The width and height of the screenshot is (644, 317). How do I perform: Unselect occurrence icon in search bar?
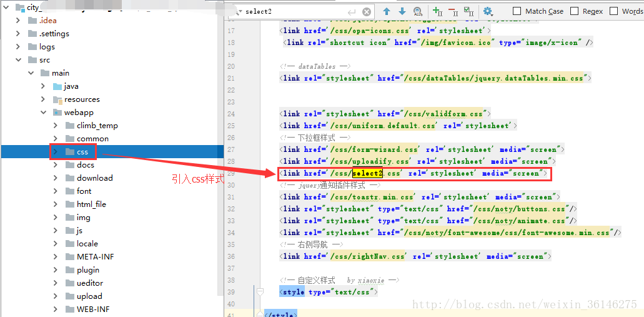[452, 11]
